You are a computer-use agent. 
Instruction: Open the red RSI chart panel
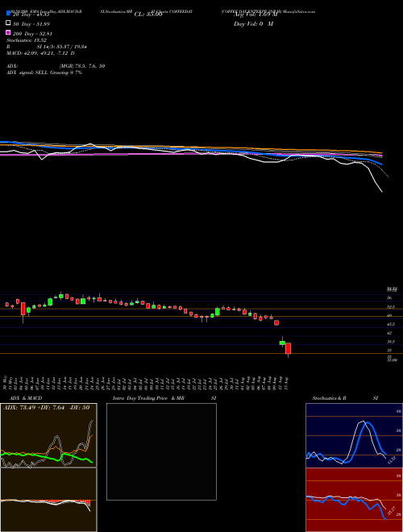coord(354,500)
